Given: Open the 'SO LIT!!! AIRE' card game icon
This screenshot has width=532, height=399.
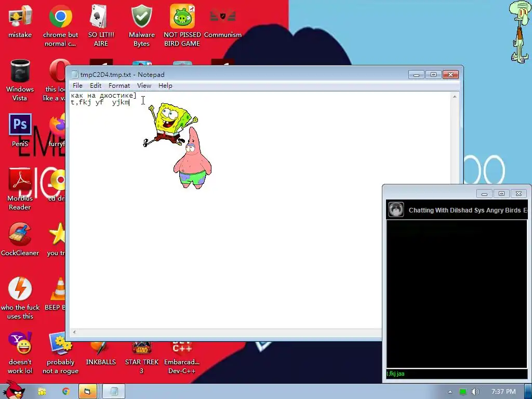Looking at the screenshot, I should click(101, 25).
